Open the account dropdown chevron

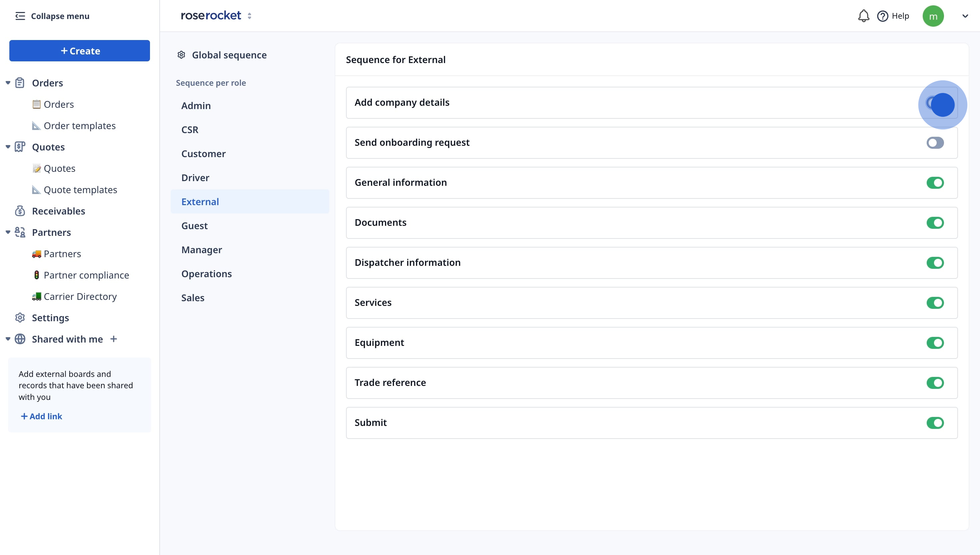point(965,16)
